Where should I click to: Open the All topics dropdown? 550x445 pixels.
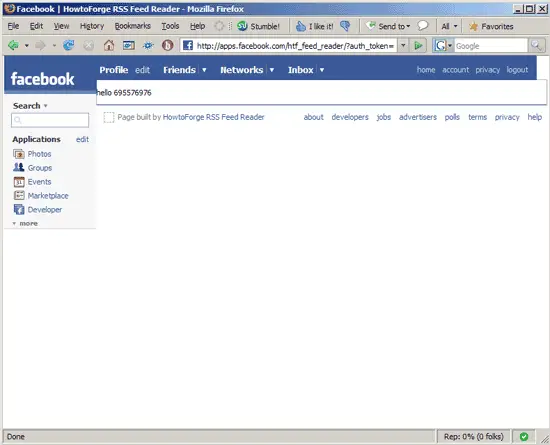tap(449, 26)
